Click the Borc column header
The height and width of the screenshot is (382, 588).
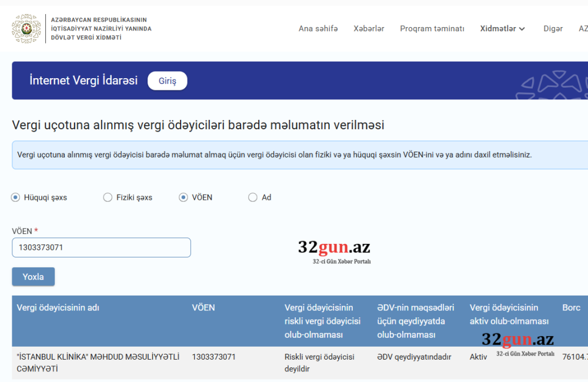point(572,307)
